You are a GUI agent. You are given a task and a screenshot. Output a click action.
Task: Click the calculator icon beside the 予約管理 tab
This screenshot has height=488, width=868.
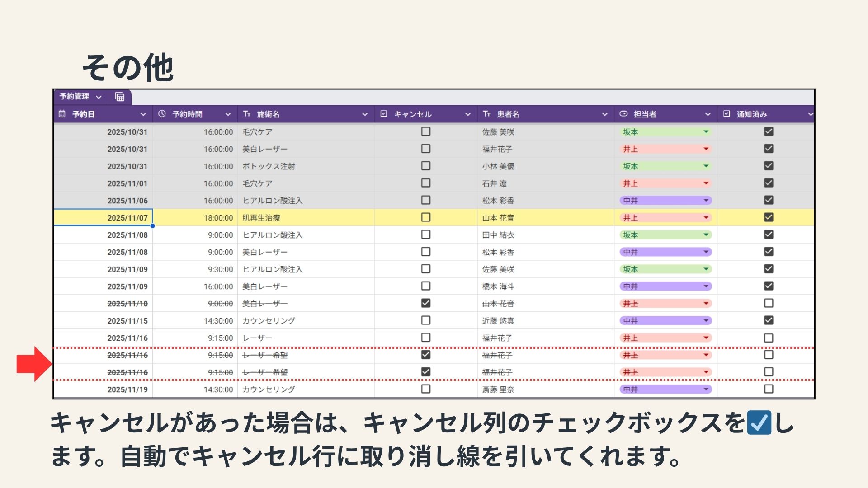click(120, 97)
